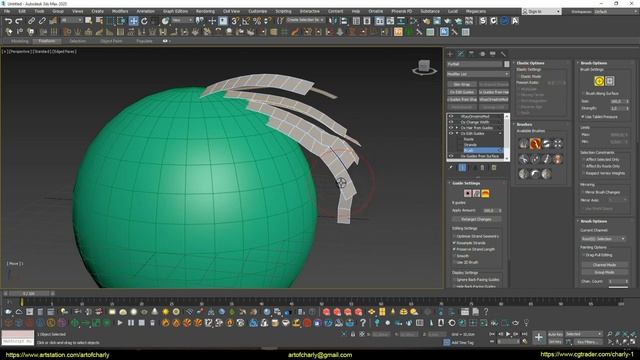Open the Utilities command panel tab
The width and height of the screenshot is (640, 360).
click(503, 53)
